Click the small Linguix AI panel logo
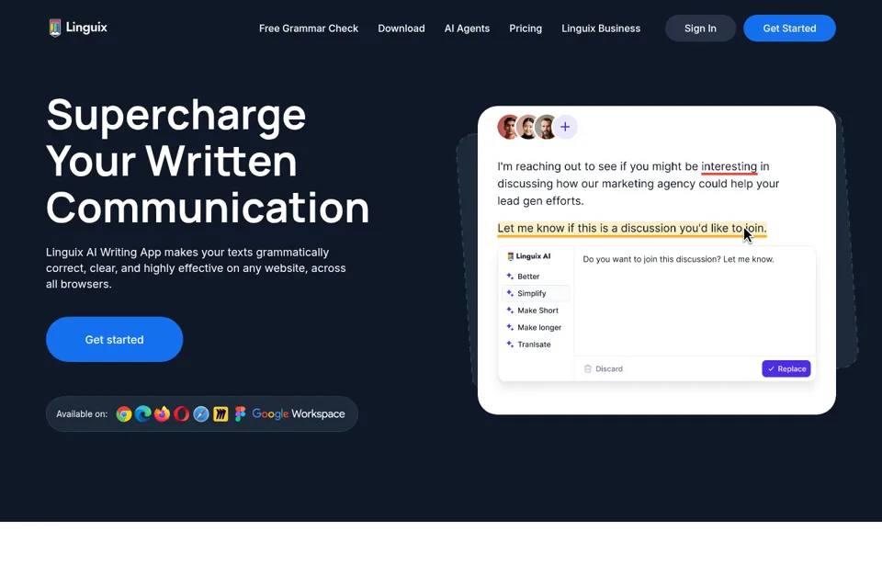Image resolution: width=882 pixels, height=588 pixels. tap(511, 256)
